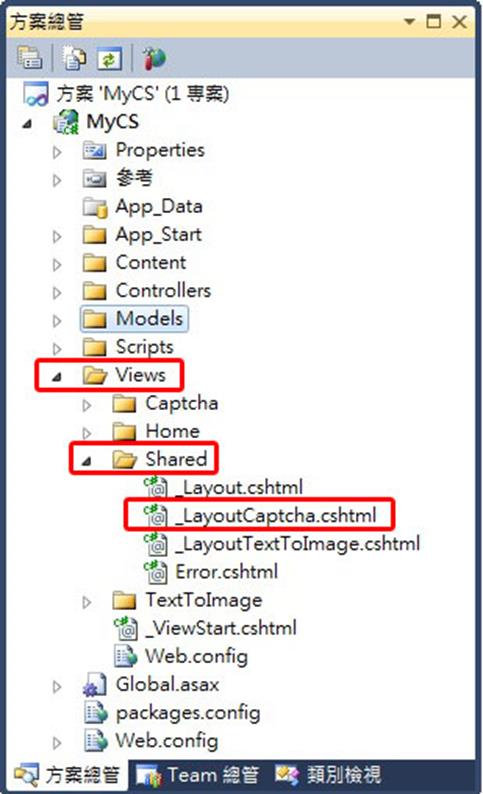Switch to the Team 總管 tab
This screenshot has width=483, height=794.
[x=197, y=775]
